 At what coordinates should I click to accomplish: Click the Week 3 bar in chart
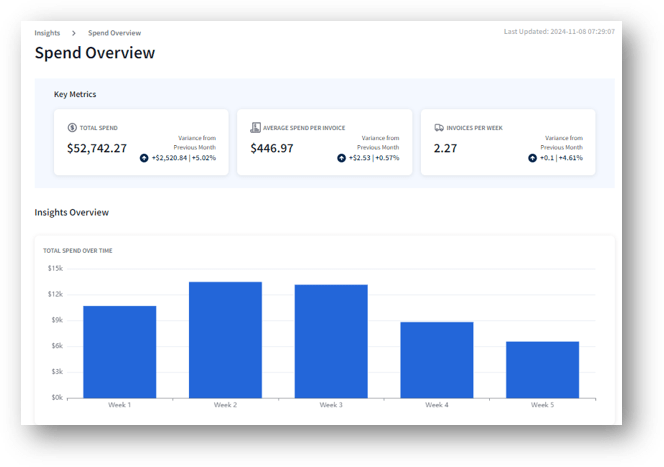(331, 340)
